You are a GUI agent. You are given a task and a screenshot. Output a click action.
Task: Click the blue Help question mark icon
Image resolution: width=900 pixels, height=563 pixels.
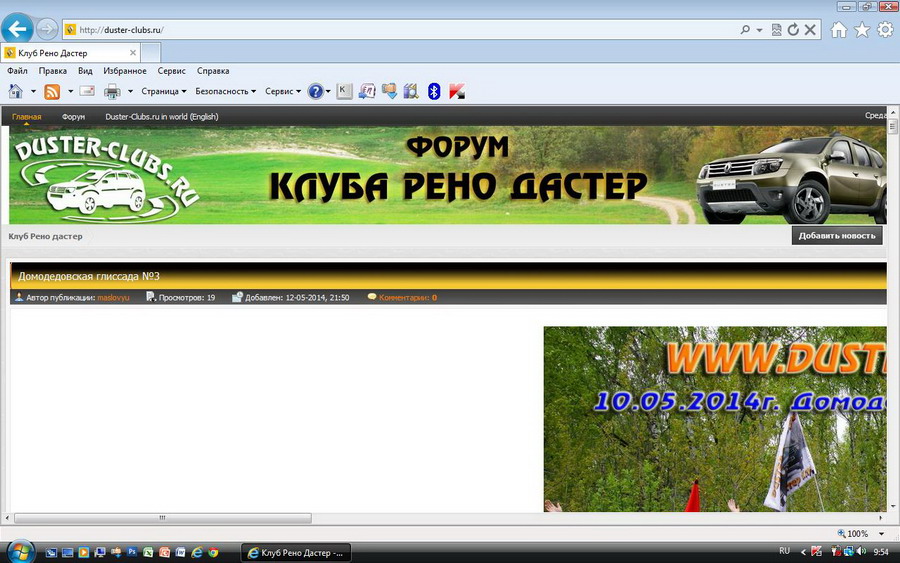316,92
